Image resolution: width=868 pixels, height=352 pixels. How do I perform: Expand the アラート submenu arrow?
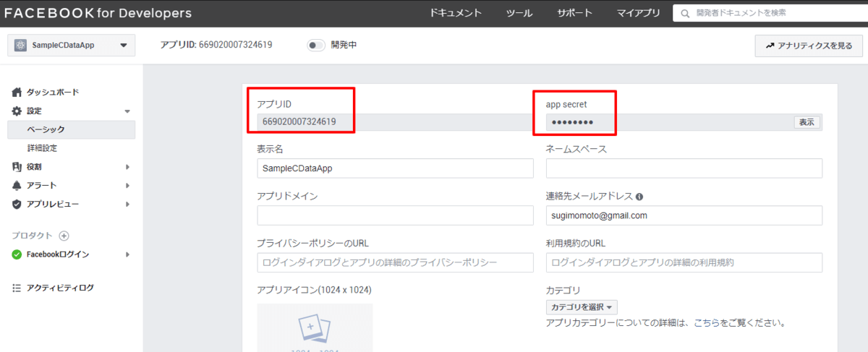127,186
